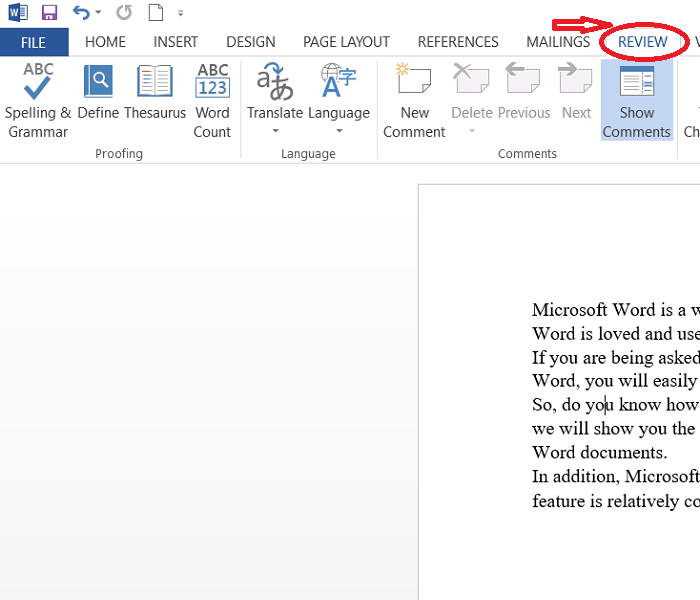The width and height of the screenshot is (700, 600).
Task: Go to the Previous comment
Action: click(x=524, y=92)
